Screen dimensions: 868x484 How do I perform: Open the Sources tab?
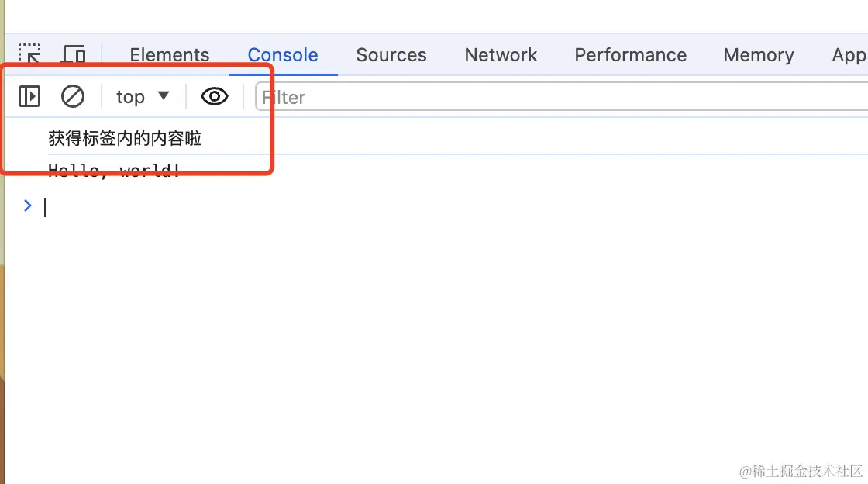pyautogui.click(x=391, y=55)
